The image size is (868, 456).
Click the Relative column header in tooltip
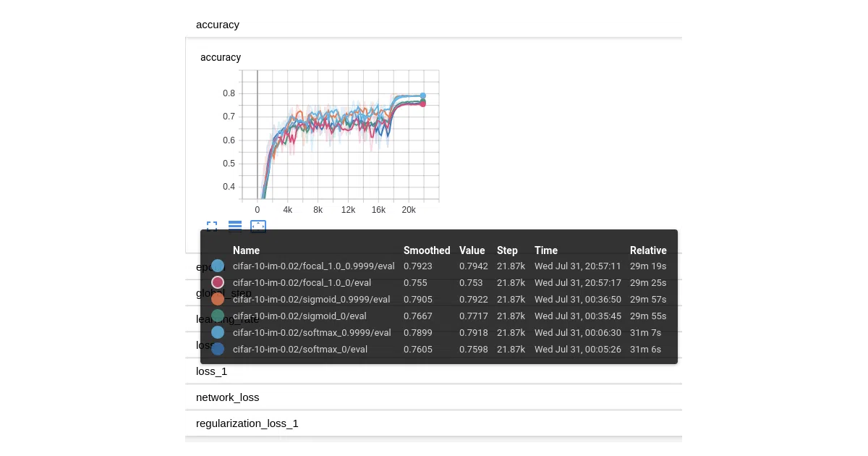coord(648,250)
